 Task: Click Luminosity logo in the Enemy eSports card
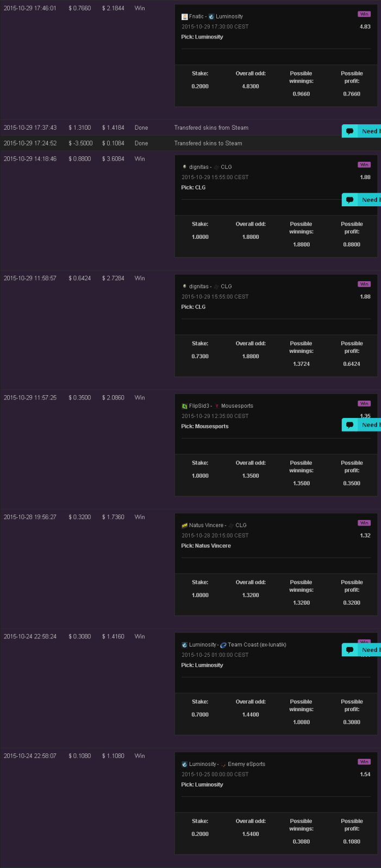pos(184,764)
